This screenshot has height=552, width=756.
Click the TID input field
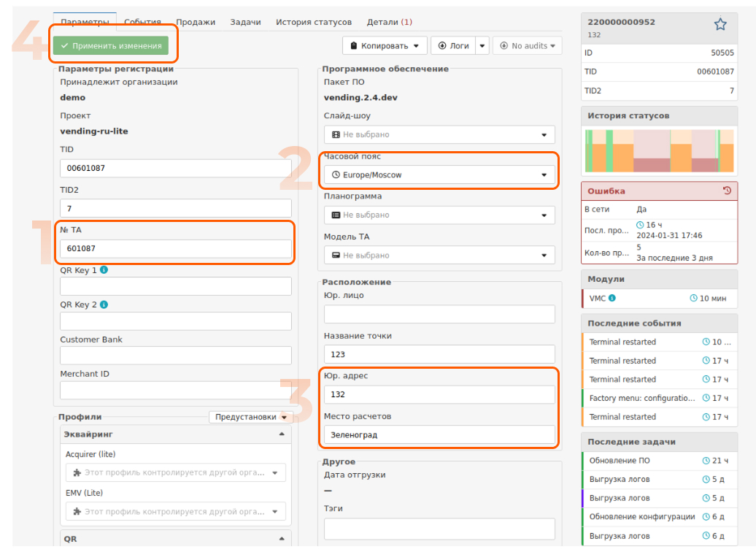175,168
